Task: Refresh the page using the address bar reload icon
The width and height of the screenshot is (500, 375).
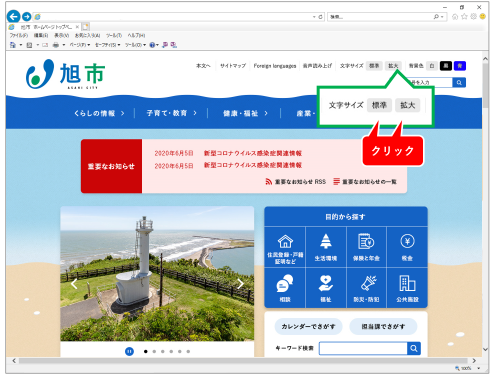Action: click(x=320, y=17)
